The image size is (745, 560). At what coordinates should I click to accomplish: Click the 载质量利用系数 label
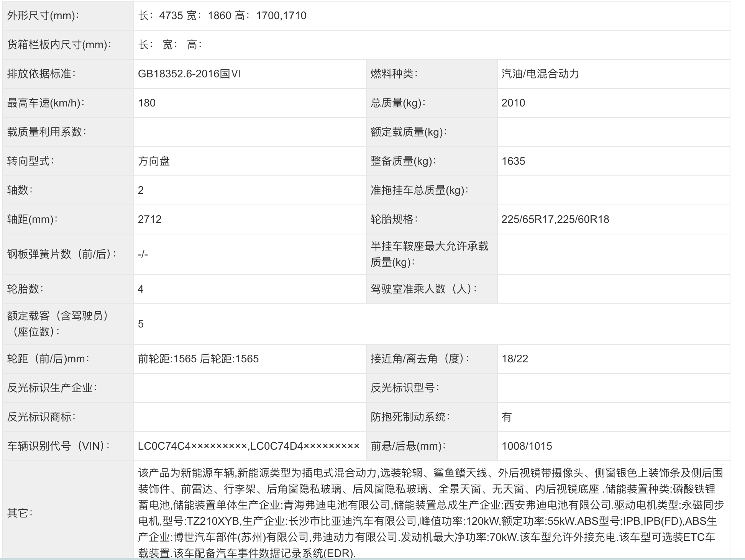(x=47, y=132)
